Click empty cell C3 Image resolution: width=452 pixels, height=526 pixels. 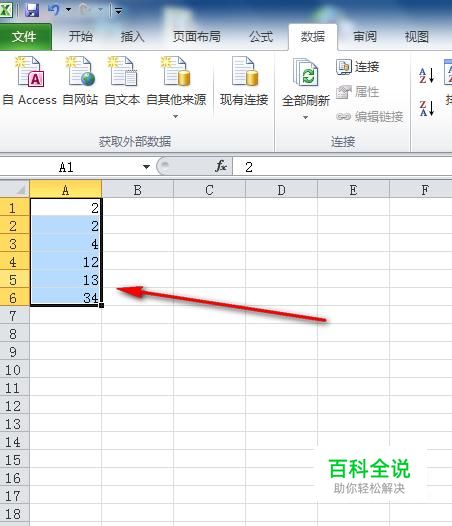[x=209, y=244]
